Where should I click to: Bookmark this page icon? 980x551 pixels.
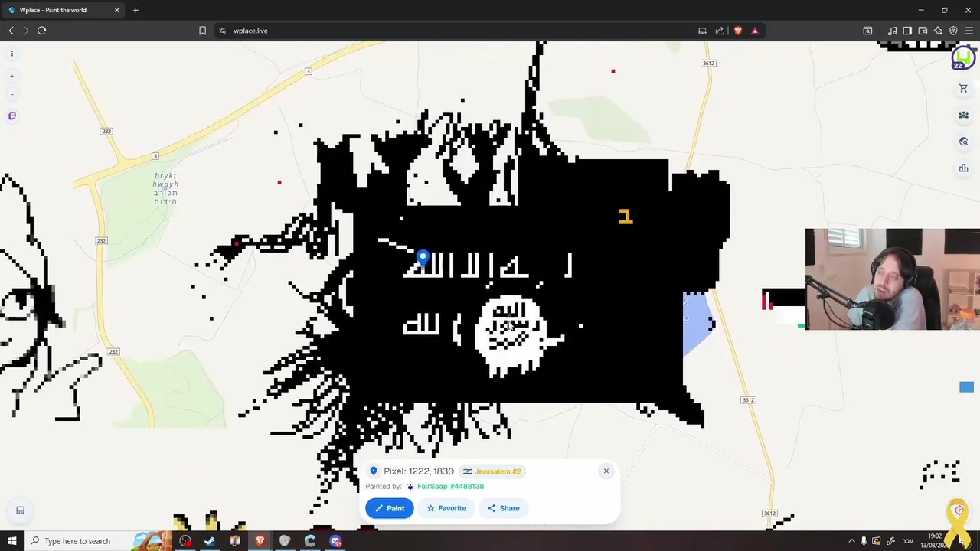202,31
